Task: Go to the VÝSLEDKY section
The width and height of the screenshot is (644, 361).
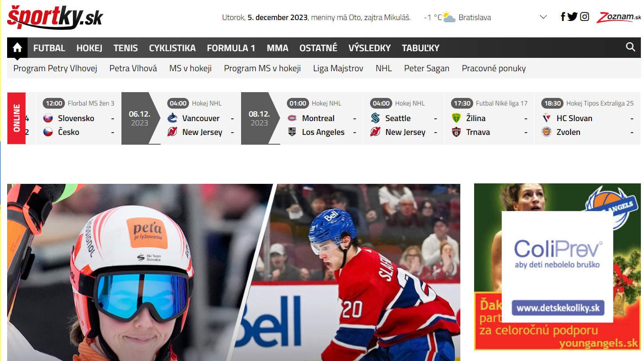Action: tap(370, 48)
